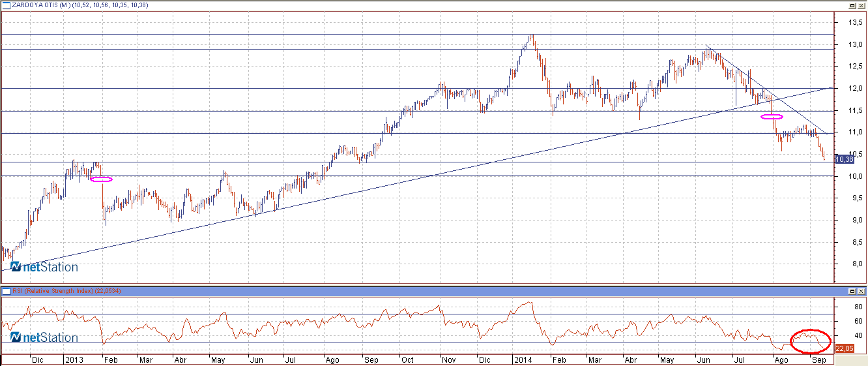Click the Jun 2013 label on time axis
This screenshot has height=366, width=868.
pyautogui.click(x=257, y=360)
